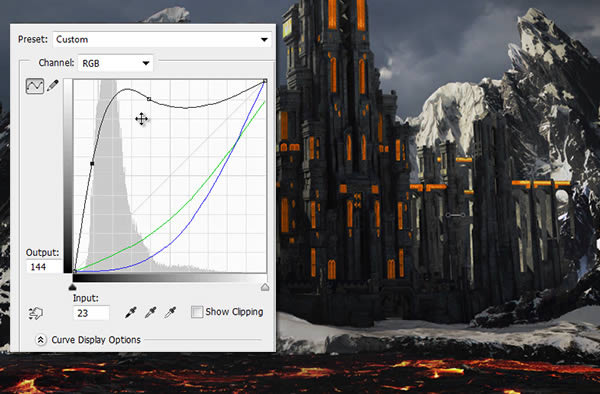Pick the black point eyedropper
The width and height of the screenshot is (600, 394).
131,312
